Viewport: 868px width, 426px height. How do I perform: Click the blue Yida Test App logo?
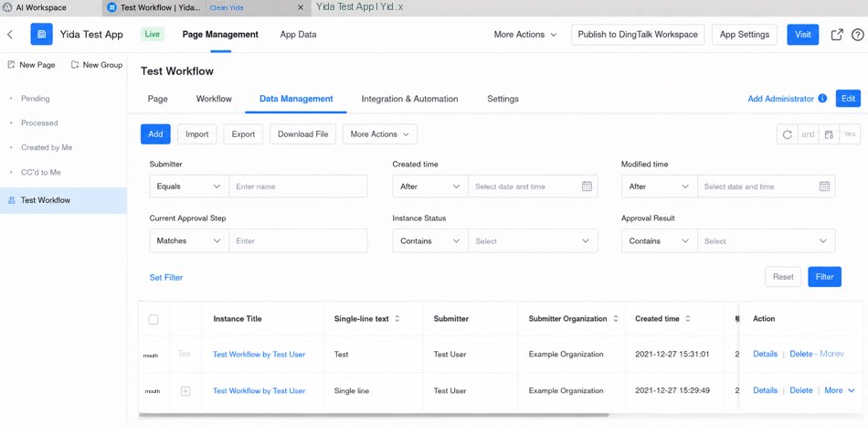click(41, 35)
